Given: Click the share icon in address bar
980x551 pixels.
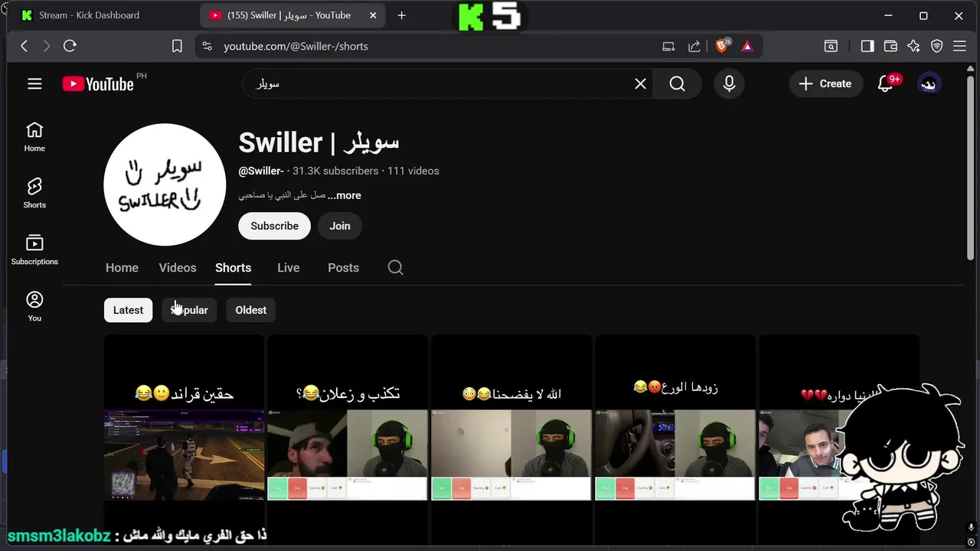Looking at the screenshot, I should point(694,46).
